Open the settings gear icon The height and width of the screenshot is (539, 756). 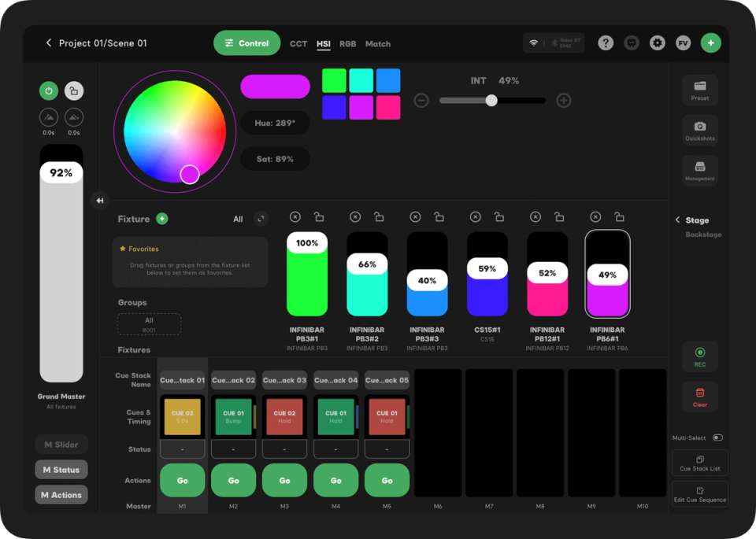tap(657, 42)
